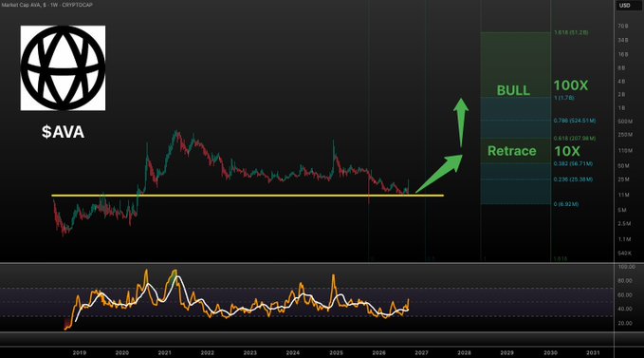644x358 pixels.
Task: Click the 20.00 RSI axis value
Action: (625, 323)
